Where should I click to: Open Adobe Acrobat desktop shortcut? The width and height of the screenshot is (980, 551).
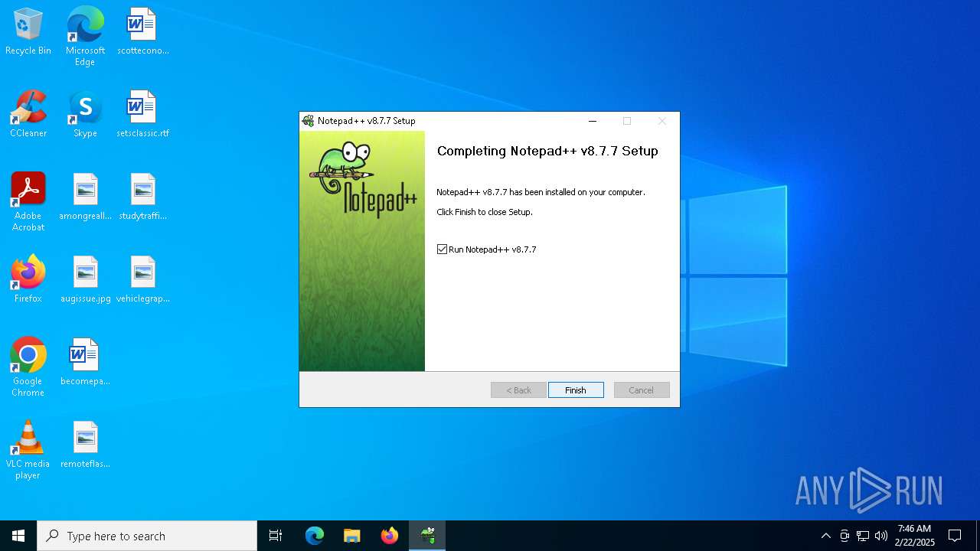click(28, 202)
